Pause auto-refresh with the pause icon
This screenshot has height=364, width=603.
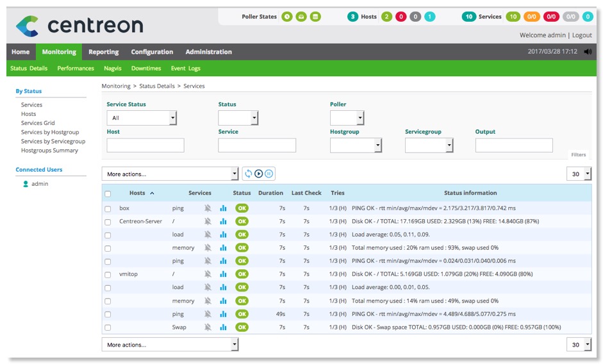click(x=269, y=174)
